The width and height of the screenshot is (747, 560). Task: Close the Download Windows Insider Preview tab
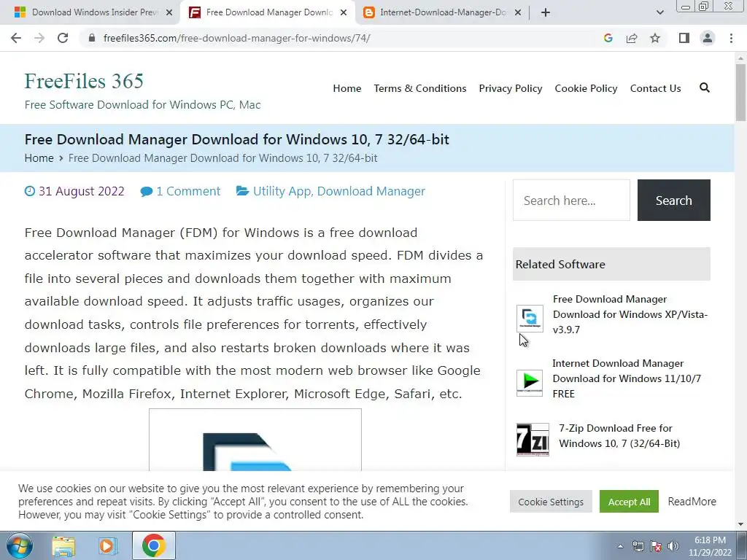pos(169,12)
